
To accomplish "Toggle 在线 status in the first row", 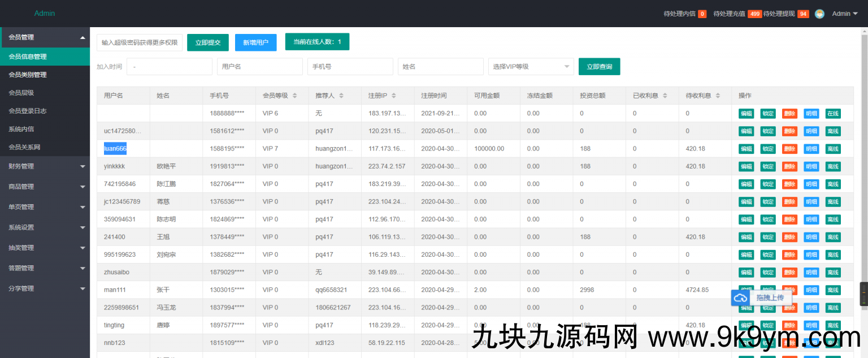I will (832, 114).
